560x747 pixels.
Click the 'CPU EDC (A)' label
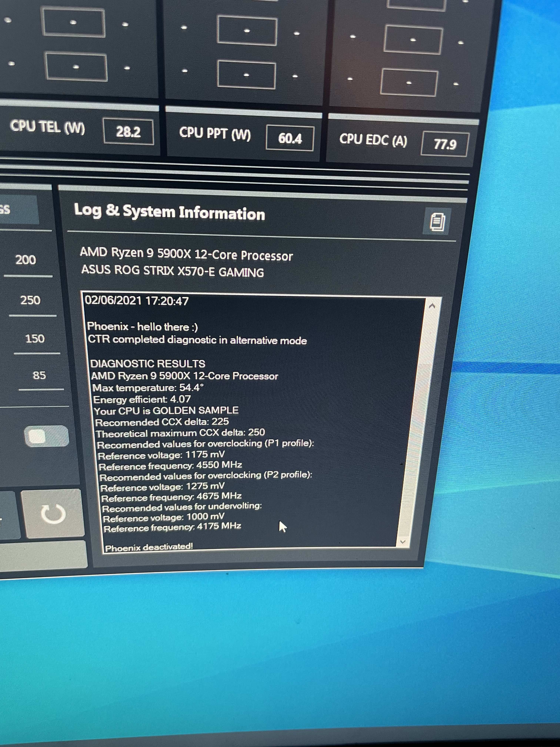(x=373, y=140)
